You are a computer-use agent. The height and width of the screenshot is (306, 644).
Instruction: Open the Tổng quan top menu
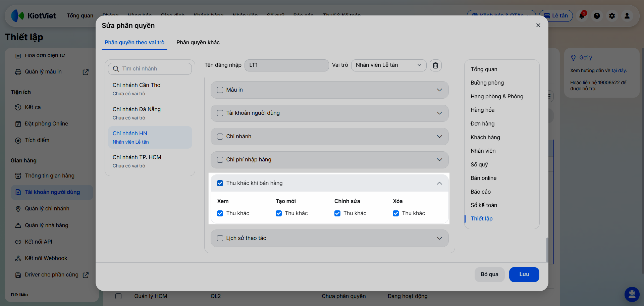pyautogui.click(x=80, y=16)
